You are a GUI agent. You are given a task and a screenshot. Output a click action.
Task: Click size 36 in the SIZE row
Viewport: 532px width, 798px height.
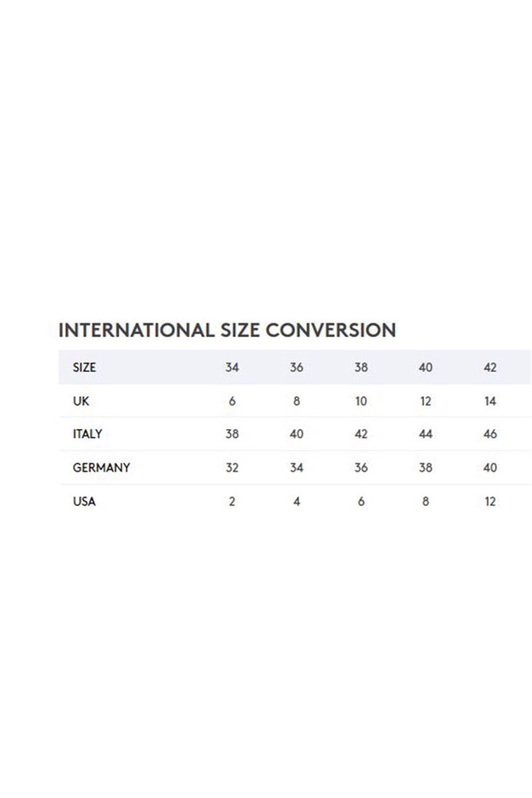[297, 368]
